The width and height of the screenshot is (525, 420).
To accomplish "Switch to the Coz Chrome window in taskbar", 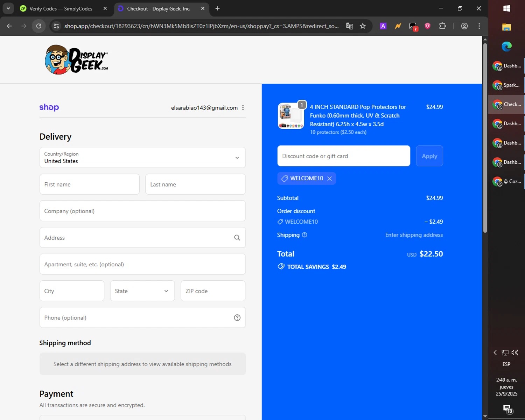I will pos(506,181).
